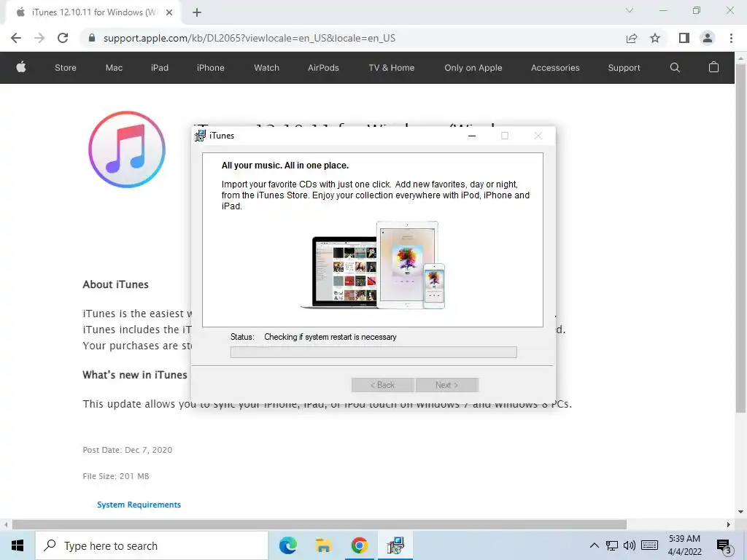
Task: Open the network status tray icon
Action: tap(612, 545)
